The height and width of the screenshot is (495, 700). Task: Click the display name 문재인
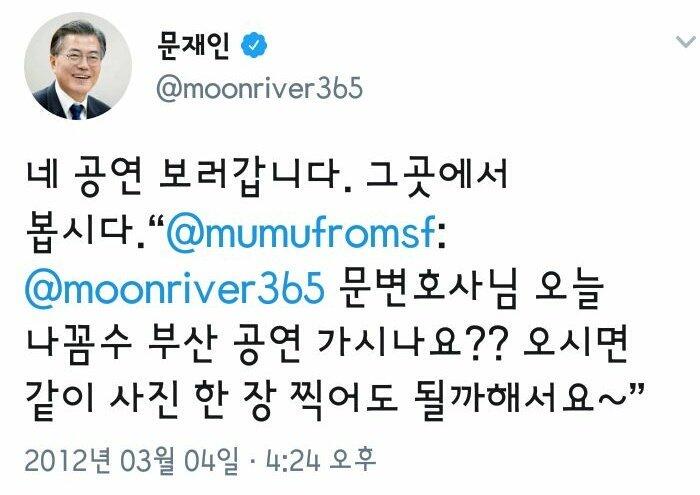click(193, 46)
